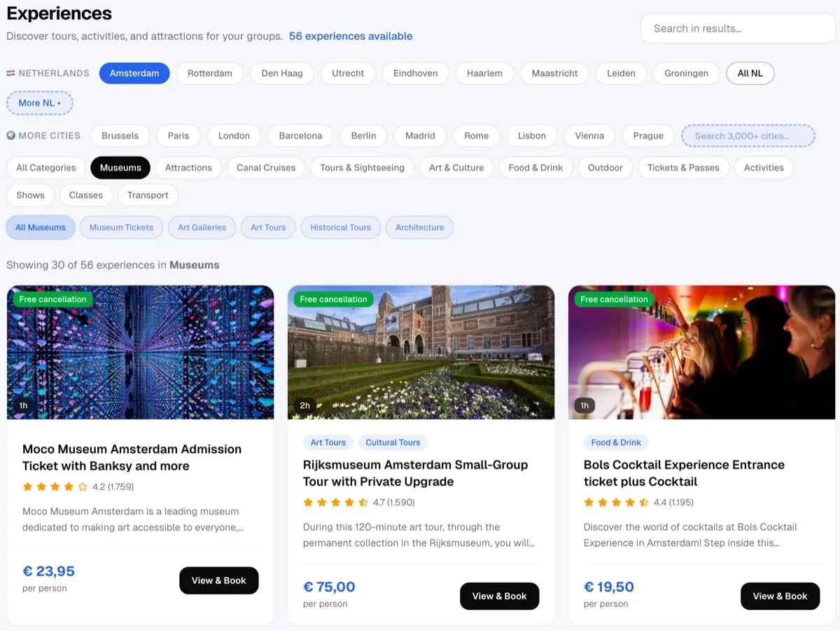The image size is (840, 631).
Task: Click the Free cancellation badge on Moco card
Action: pos(52,299)
